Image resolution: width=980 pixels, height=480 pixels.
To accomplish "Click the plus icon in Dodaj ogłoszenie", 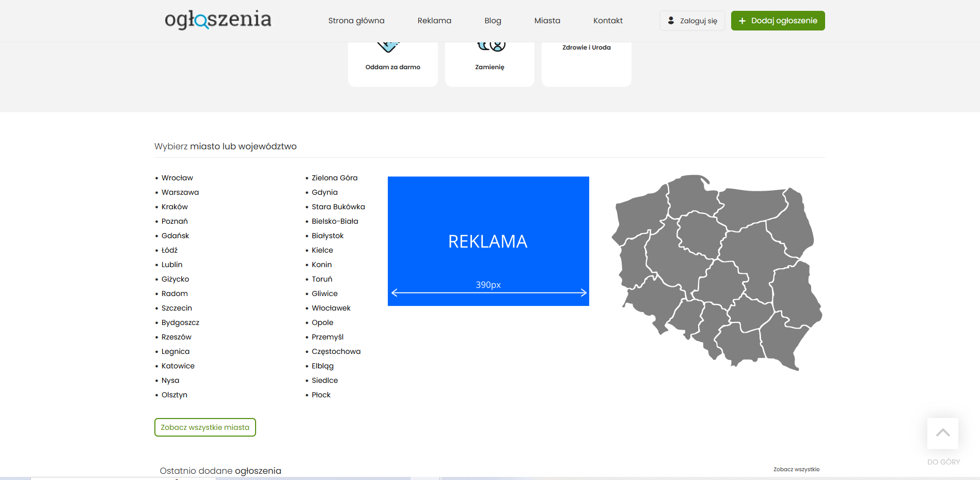I will point(742,21).
